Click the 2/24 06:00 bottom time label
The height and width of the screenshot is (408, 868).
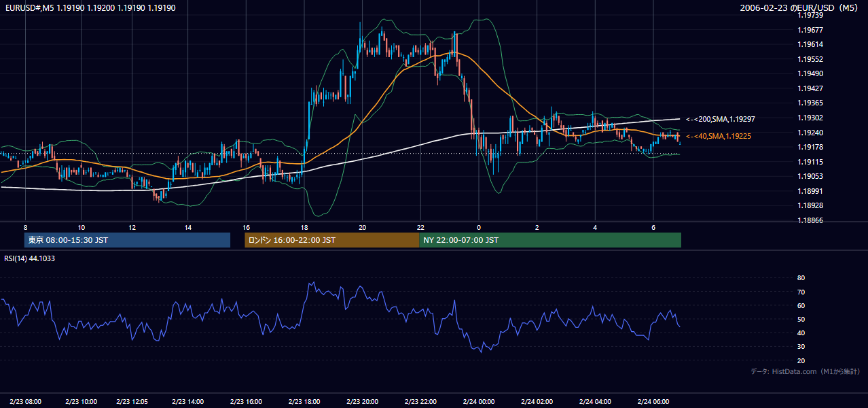pyautogui.click(x=653, y=401)
